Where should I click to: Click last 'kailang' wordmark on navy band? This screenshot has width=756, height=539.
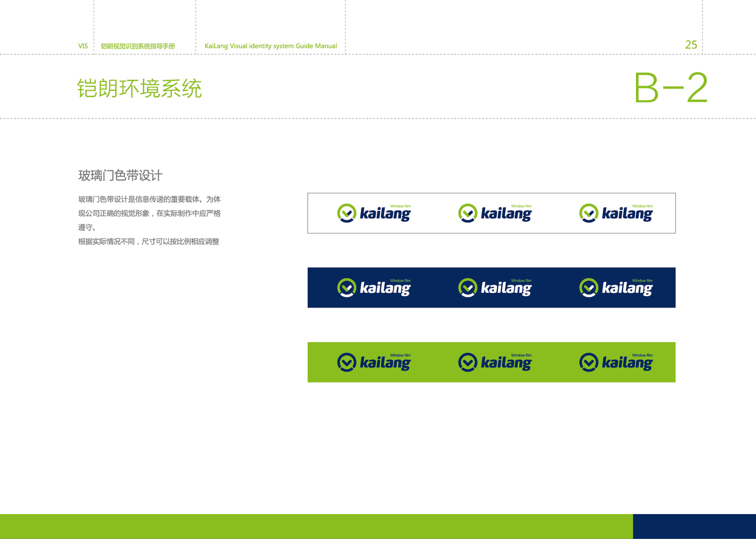click(627, 289)
